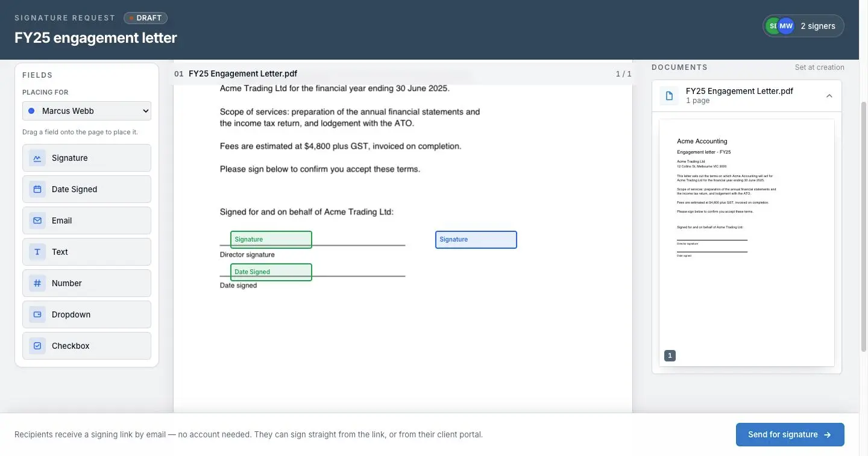The height and width of the screenshot is (456, 868).
Task: Click the MW signer avatar
Action: point(786,26)
